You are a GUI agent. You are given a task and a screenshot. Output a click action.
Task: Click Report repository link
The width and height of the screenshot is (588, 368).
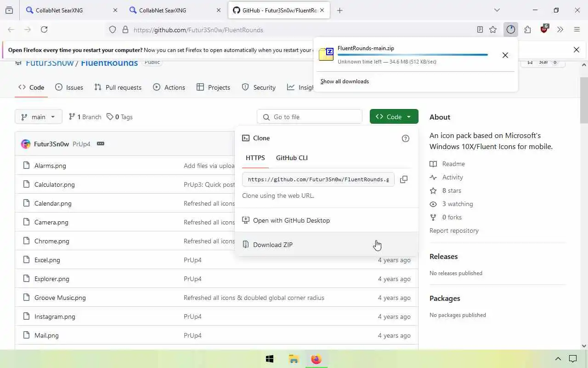coord(454,230)
